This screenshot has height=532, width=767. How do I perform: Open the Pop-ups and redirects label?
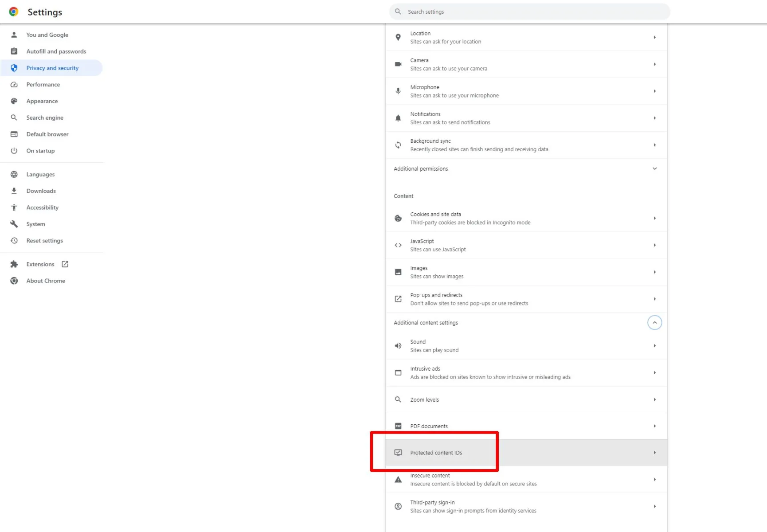(x=436, y=295)
